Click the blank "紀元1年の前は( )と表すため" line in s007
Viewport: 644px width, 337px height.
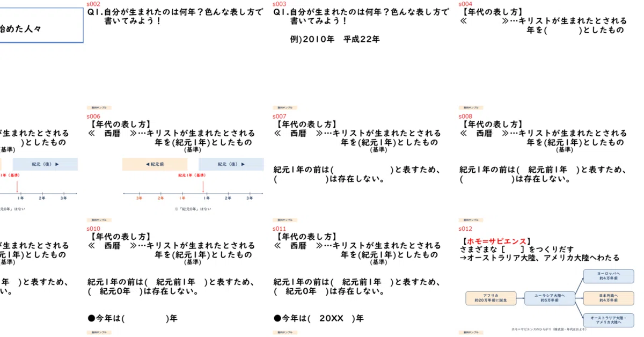coord(357,170)
